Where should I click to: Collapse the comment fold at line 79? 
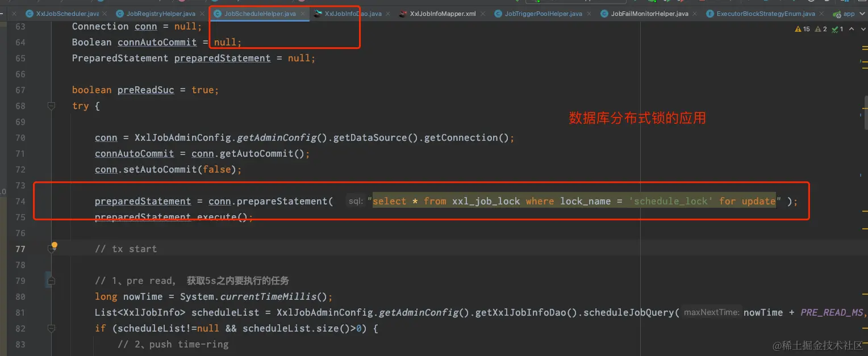52,280
